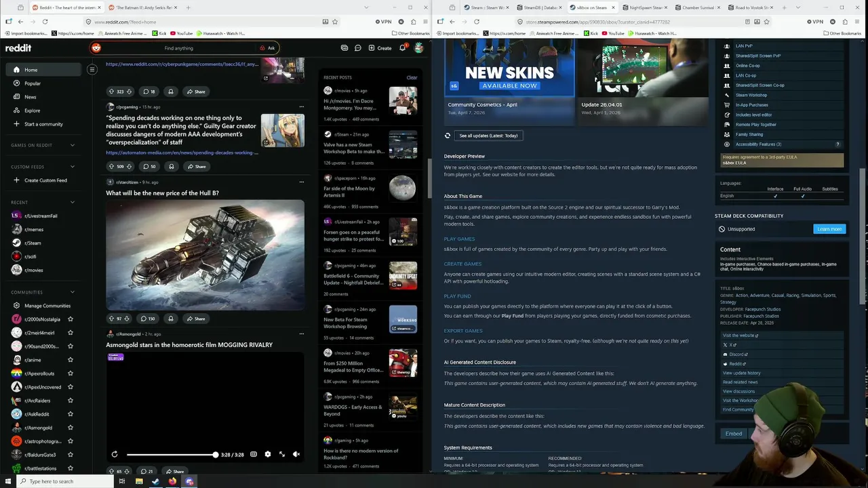
Task: Click See all updates button
Action: 488,136
